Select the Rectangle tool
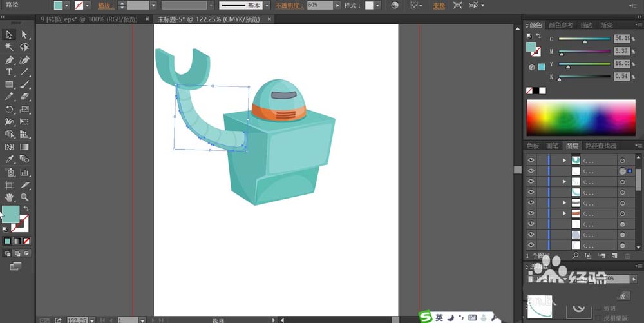 10,84
